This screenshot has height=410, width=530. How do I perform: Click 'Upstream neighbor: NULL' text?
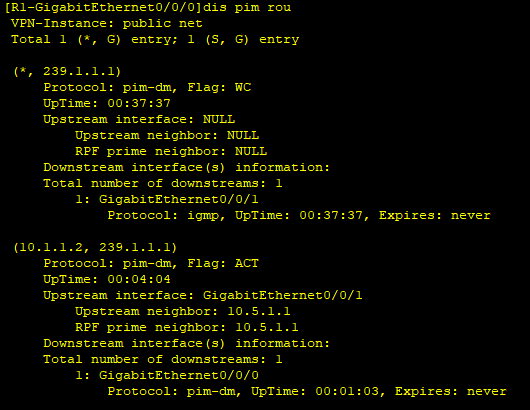(x=167, y=135)
